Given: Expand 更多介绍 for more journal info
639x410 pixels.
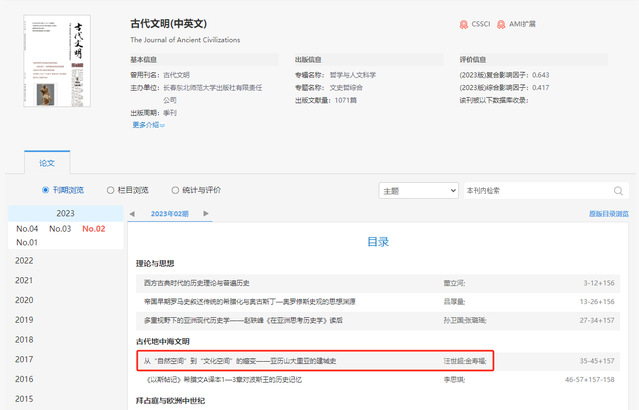Looking at the screenshot, I should tap(148, 124).
